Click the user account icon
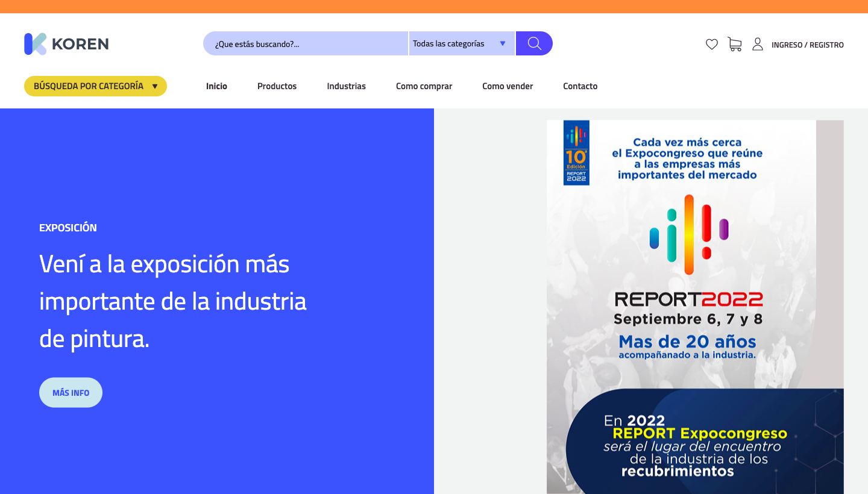The width and height of the screenshot is (868, 494). (758, 44)
